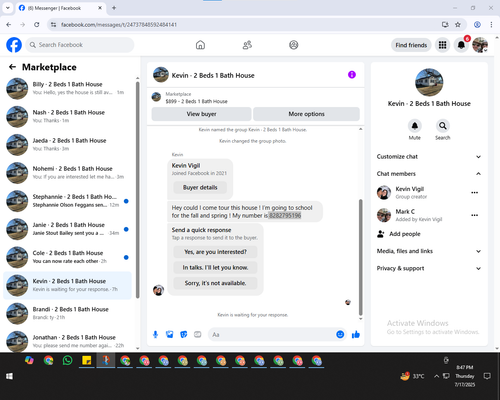Click the More options button
The image size is (500, 400).
[x=306, y=114]
